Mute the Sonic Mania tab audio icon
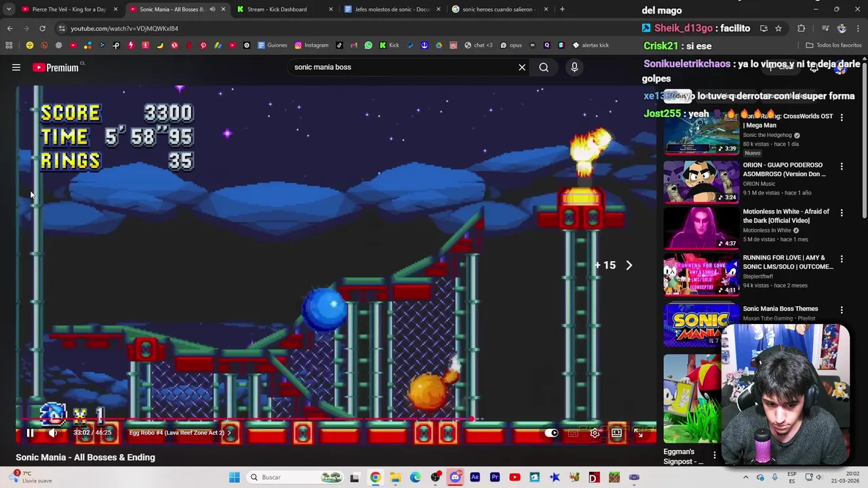Image resolution: width=868 pixels, height=488 pixels. coord(212,9)
